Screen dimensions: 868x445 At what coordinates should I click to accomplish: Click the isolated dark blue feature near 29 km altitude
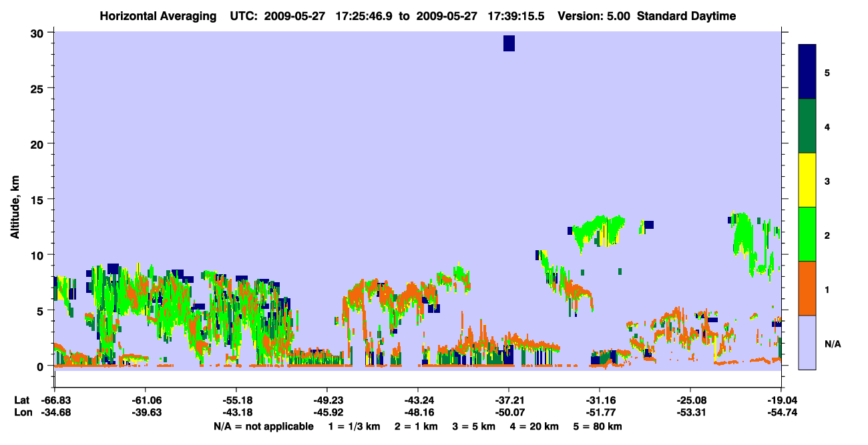(509, 43)
